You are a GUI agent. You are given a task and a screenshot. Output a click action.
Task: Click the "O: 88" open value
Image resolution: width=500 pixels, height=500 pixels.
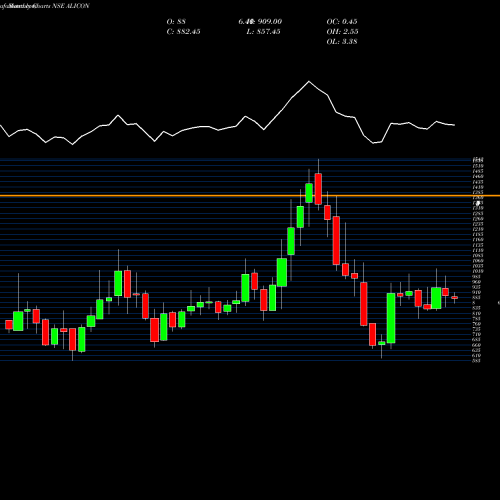[176, 22]
